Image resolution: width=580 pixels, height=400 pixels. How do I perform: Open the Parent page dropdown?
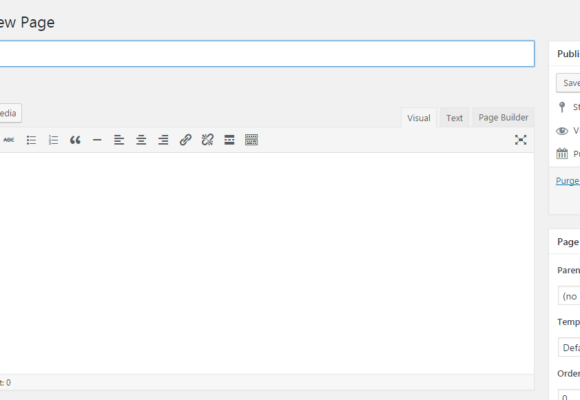coord(569,296)
